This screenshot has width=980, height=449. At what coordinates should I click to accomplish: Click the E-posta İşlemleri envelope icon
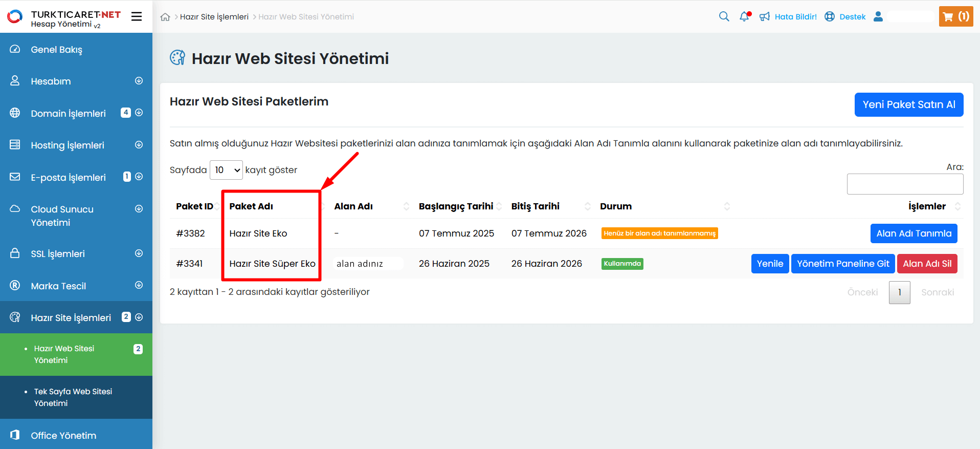coord(15,177)
